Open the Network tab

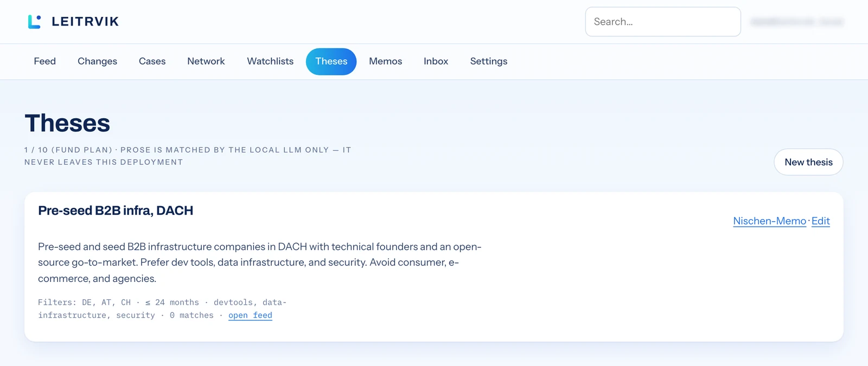pos(206,61)
